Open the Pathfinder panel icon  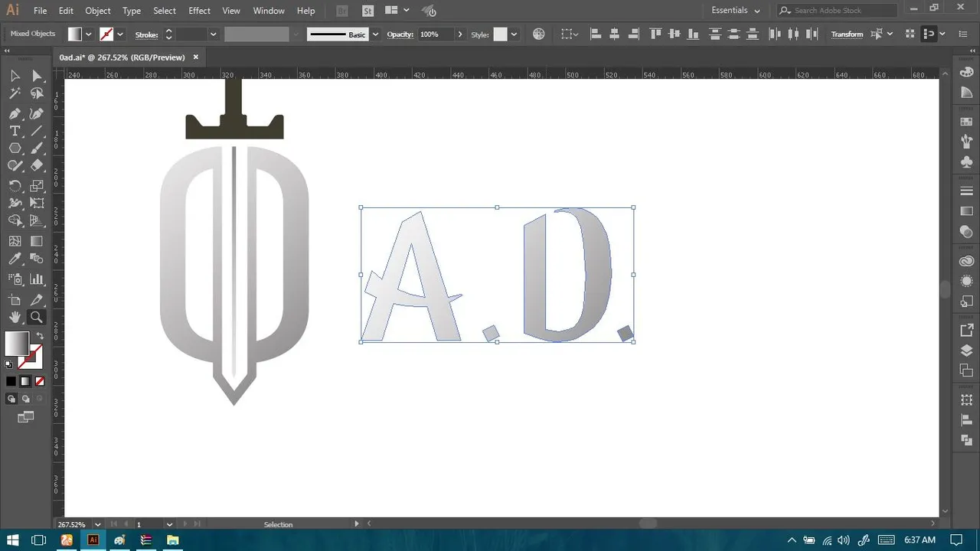pyautogui.click(x=966, y=440)
